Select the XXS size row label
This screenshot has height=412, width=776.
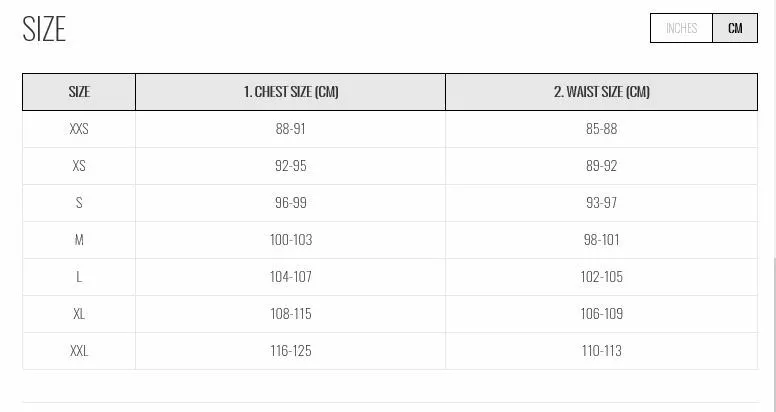[x=79, y=129]
